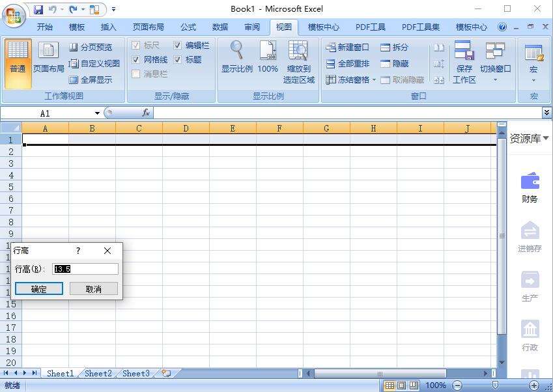Click 保存工作区 save workspace icon

(x=464, y=62)
